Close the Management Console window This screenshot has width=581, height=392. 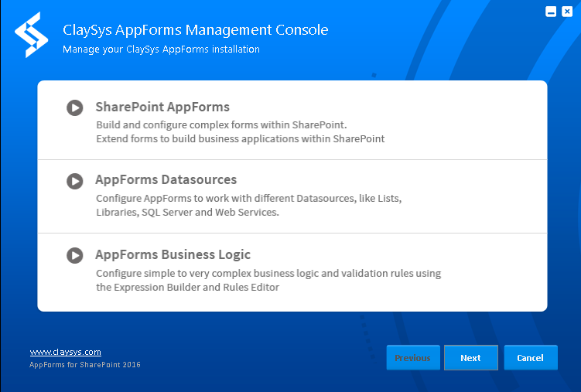[x=567, y=12]
